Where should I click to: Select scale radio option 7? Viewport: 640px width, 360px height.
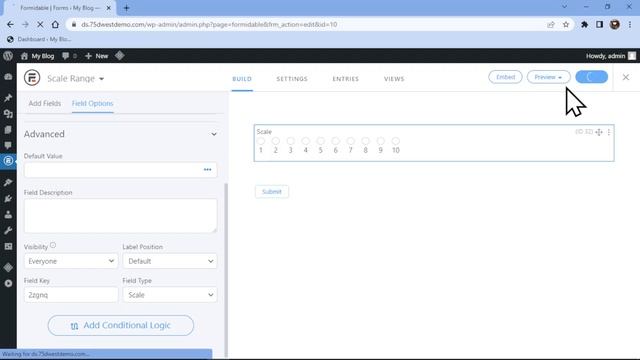[351, 141]
